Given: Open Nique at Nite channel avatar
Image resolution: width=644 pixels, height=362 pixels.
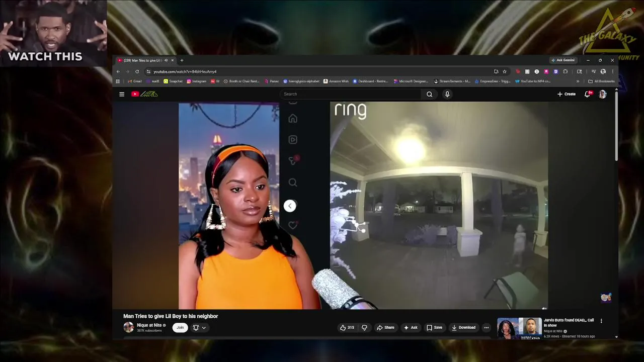Looking at the screenshot, I should pos(129,327).
